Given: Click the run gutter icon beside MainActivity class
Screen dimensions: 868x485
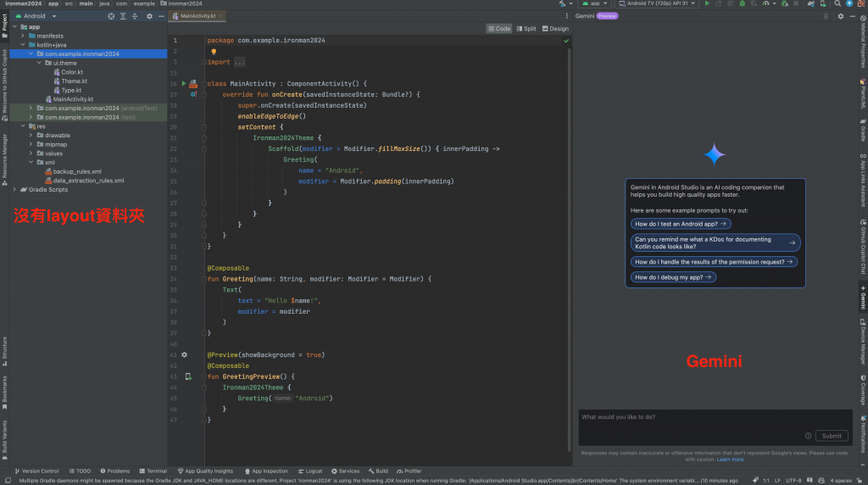Looking at the screenshot, I should click(184, 84).
